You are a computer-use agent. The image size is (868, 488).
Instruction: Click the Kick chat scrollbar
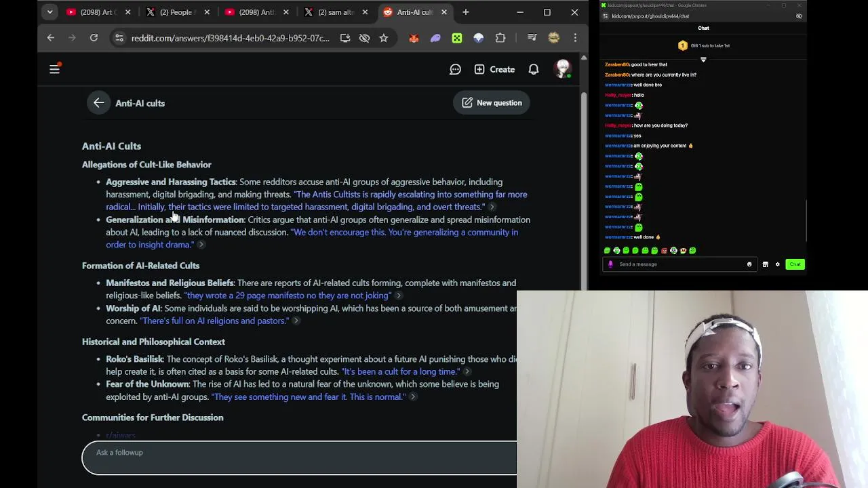pos(806,220)
